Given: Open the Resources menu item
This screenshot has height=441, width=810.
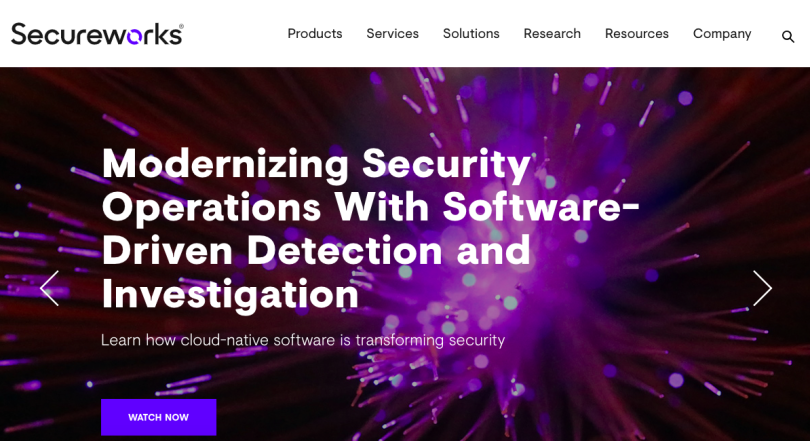Looking at the screenshot, I should point(637,34).
